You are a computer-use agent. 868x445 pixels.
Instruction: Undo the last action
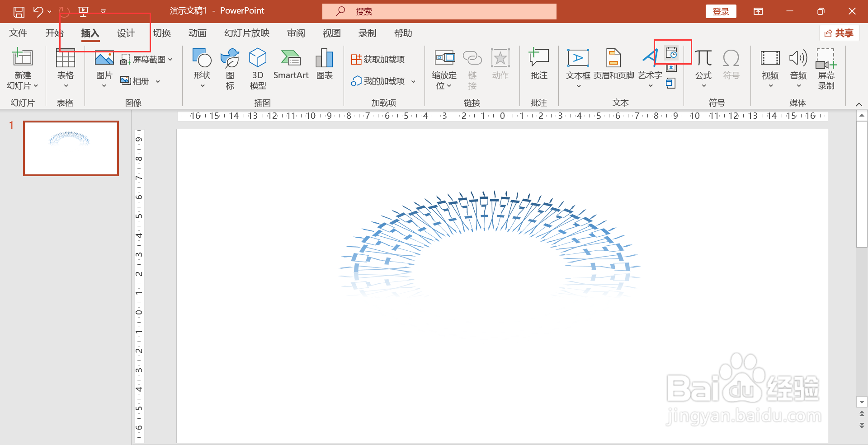point(38,11)
